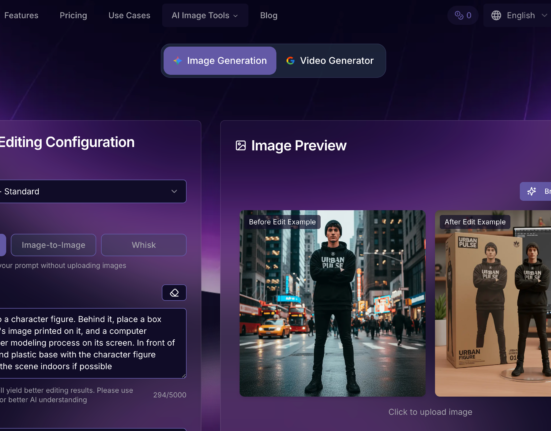Click the Image Preview picture icon

click(241, 145)
